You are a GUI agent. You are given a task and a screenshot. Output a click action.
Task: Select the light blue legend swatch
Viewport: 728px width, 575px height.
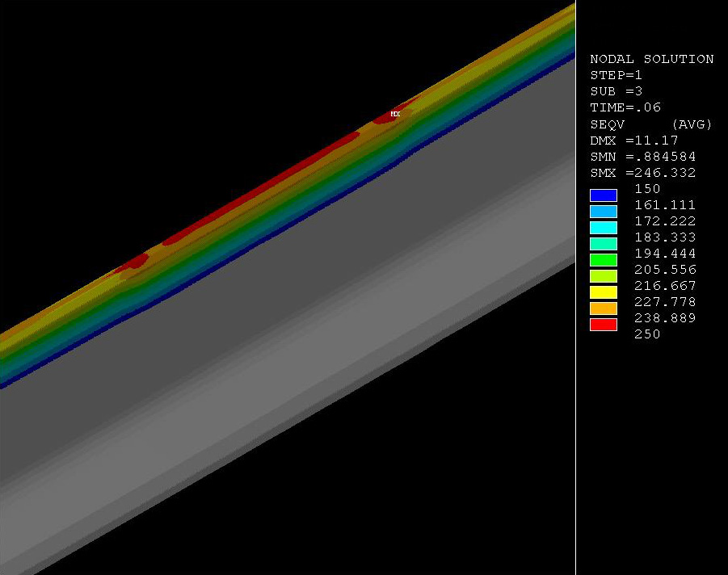point(604,212)
